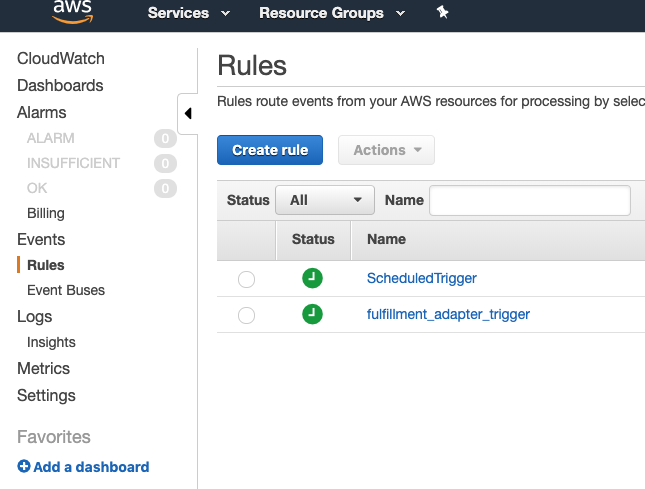The height and width of the screenshot is (489, 645).
Task: Click the Name filter text field
Action: pyautogui.click(x=530, y=200)
